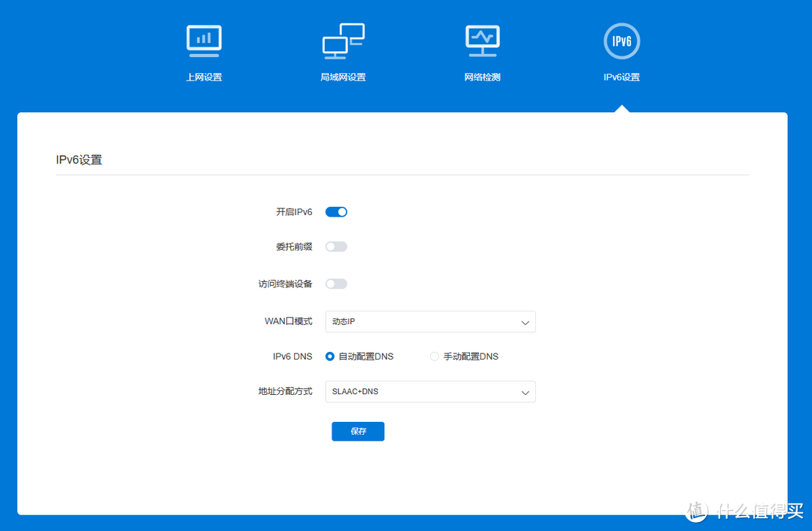Open WAN口模式 dropdown showing 动态IP
Image resolution: width=812 pixels, height=531 pixels.
(430, 322)
